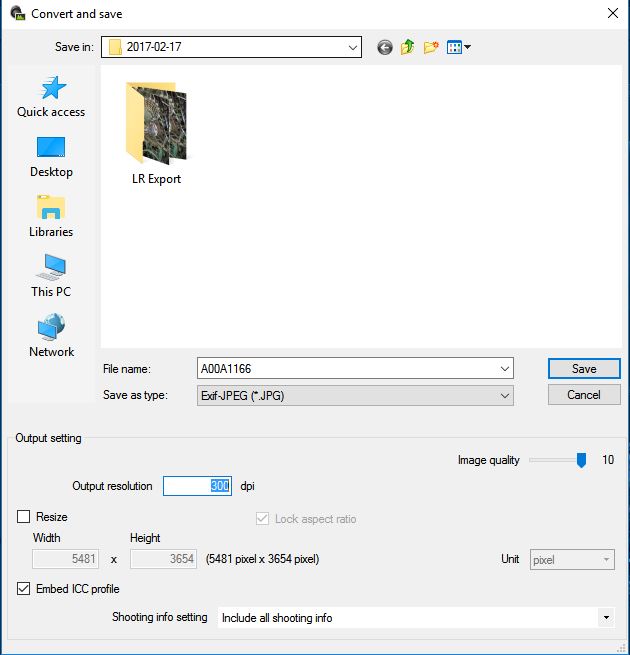Image resolution: width=630 pixels, height=655 pixels.
Task: Go up one folder level
Action: (x=408, y=47)
